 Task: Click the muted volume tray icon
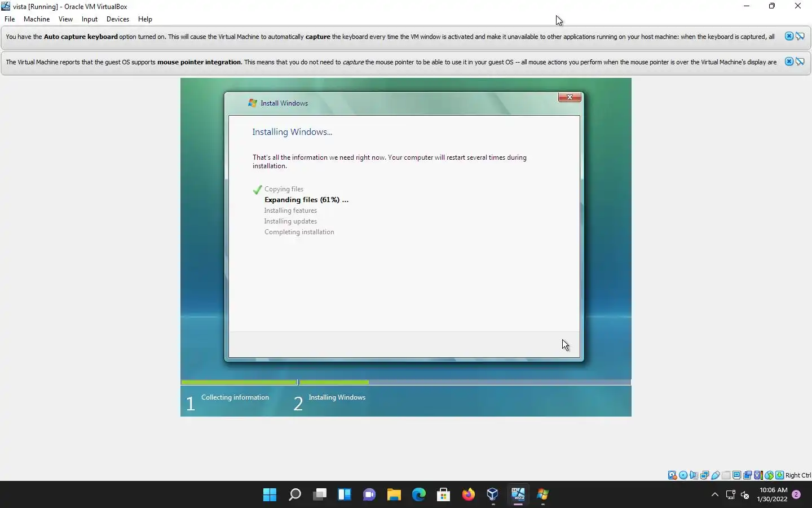(x=745, y=495)
